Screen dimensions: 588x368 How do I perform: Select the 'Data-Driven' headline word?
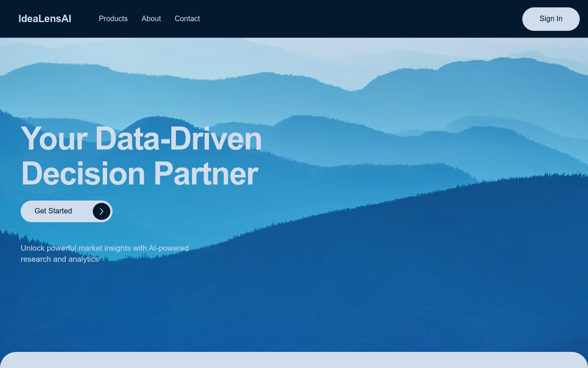tap(178, 138)
